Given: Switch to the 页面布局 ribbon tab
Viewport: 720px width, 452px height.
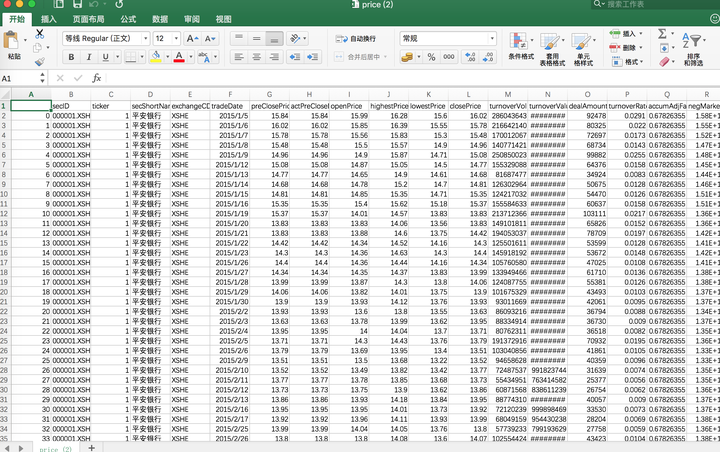Looking at the screenshot, I should pyautogui.click(x=88, y=19).
